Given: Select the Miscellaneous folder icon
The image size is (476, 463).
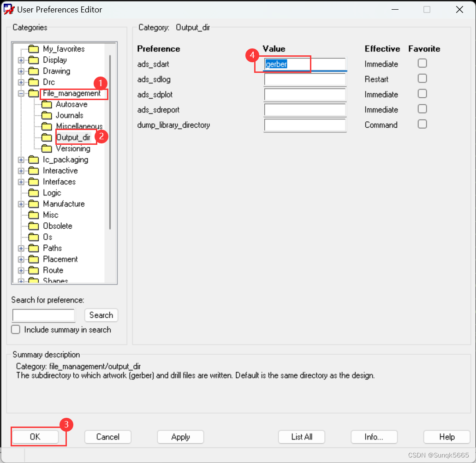Looking at the screenshot, I should click(x=46, y=126).
